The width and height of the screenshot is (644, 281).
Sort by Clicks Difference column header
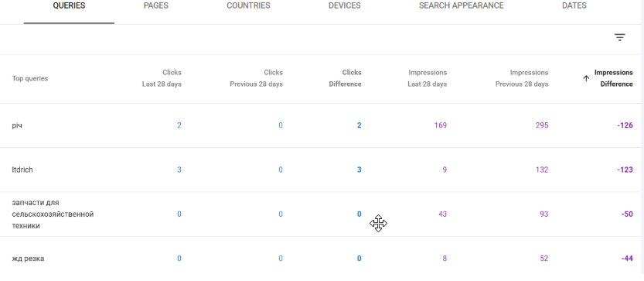345,78
